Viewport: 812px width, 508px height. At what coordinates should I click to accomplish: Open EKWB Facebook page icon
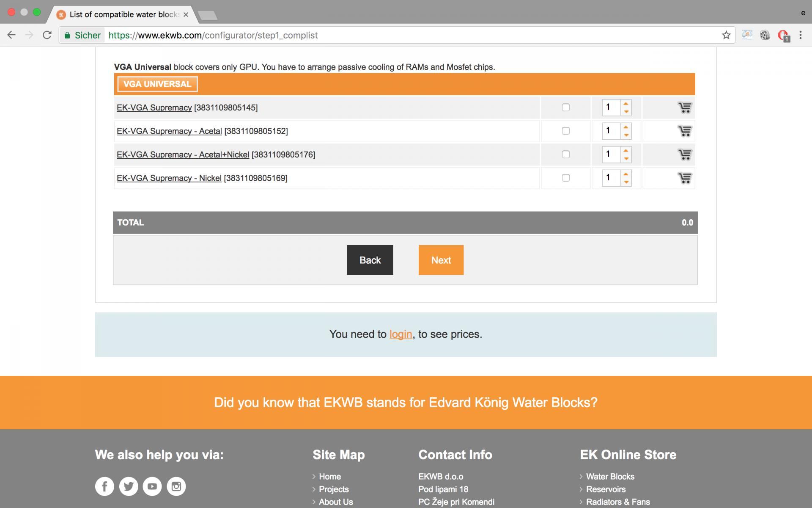click(104, 486)
